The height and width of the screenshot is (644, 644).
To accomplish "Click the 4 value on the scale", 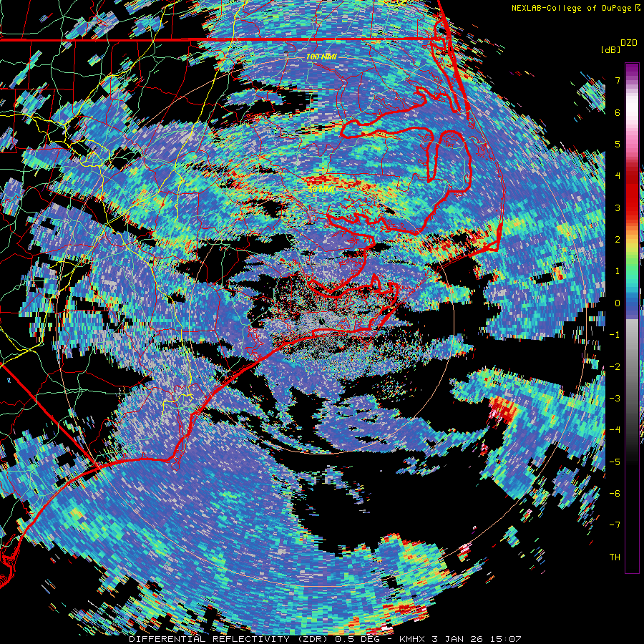I will (618, 176).
